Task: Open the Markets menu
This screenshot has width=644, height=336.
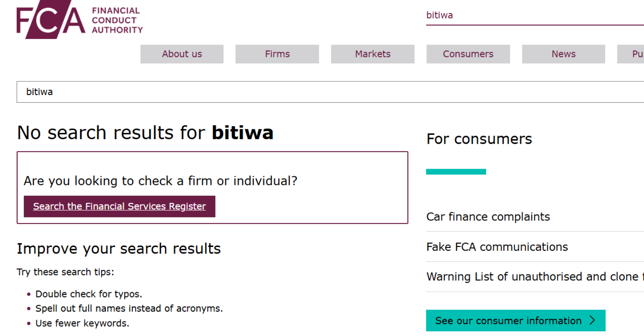Action: click(x=373, y=54)
